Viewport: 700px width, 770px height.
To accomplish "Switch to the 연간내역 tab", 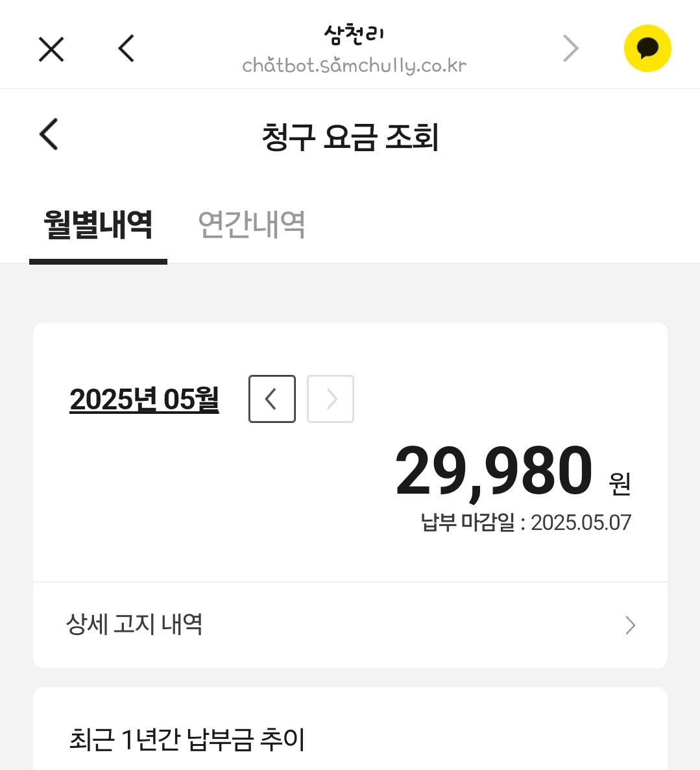I will pyautogui.click(x=252, y=225).
